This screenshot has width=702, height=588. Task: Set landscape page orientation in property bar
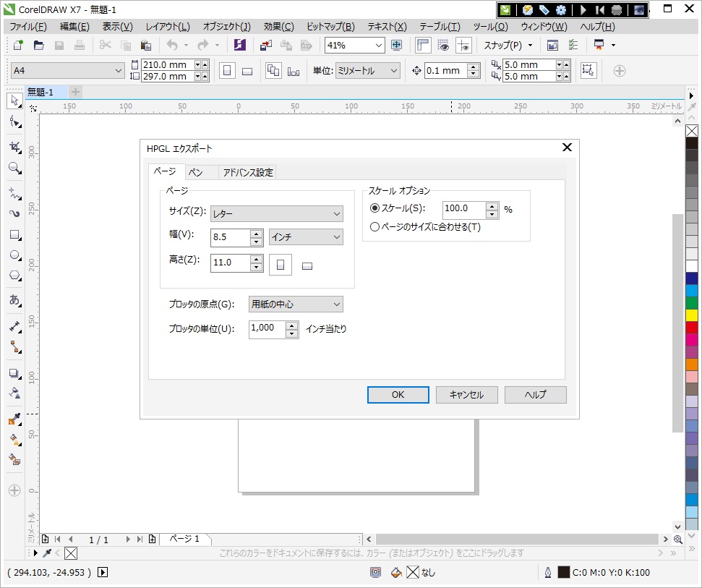point(247,71)
